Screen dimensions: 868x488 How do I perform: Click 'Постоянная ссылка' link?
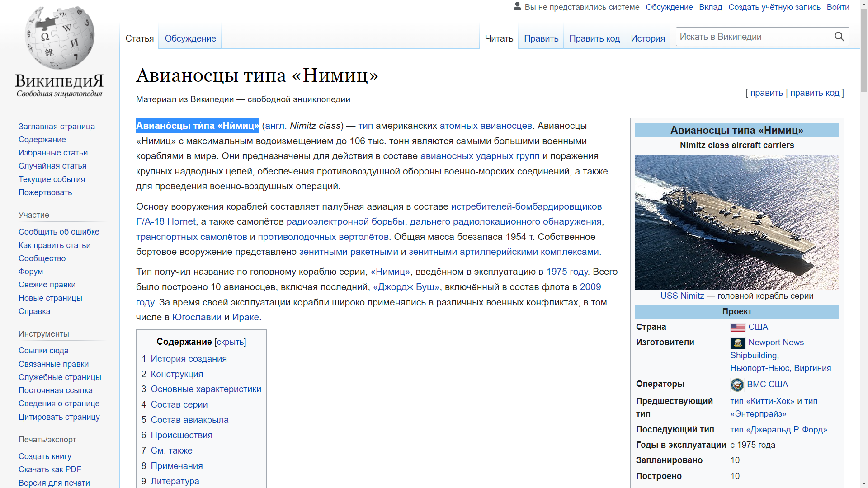tap(55, 390)
